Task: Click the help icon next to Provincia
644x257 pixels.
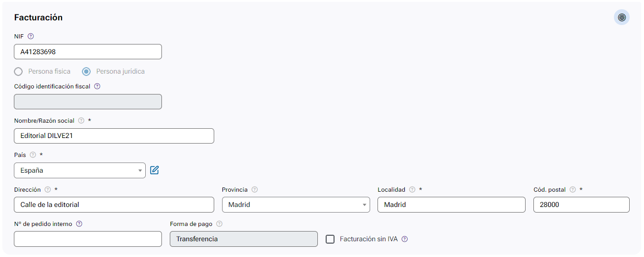Action: (254, 189)
